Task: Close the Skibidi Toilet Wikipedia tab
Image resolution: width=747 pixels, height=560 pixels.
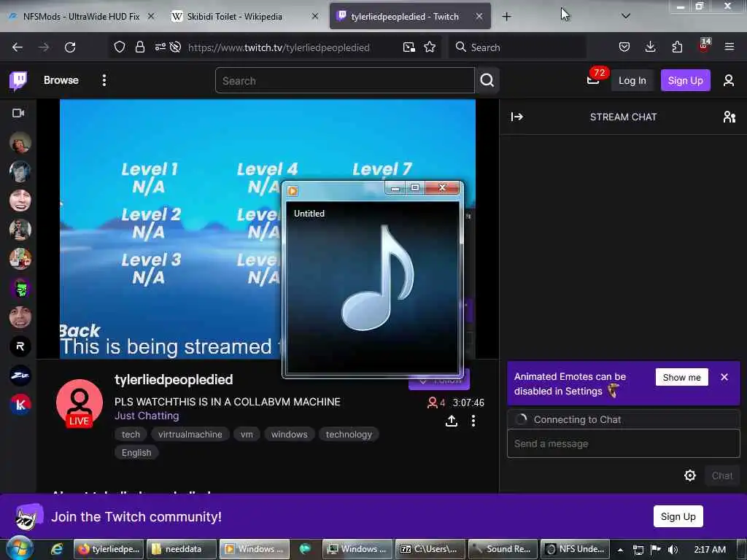Action: 315,16
